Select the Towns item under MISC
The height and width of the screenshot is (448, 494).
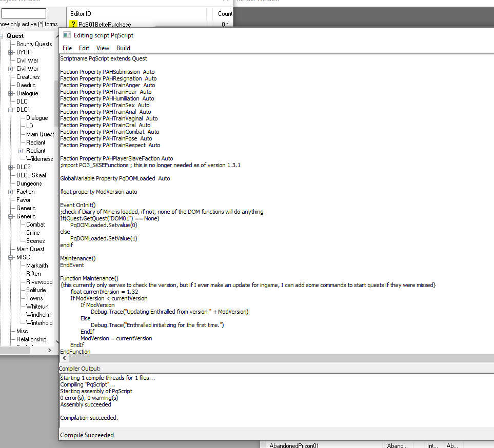(x=34, y=298)
